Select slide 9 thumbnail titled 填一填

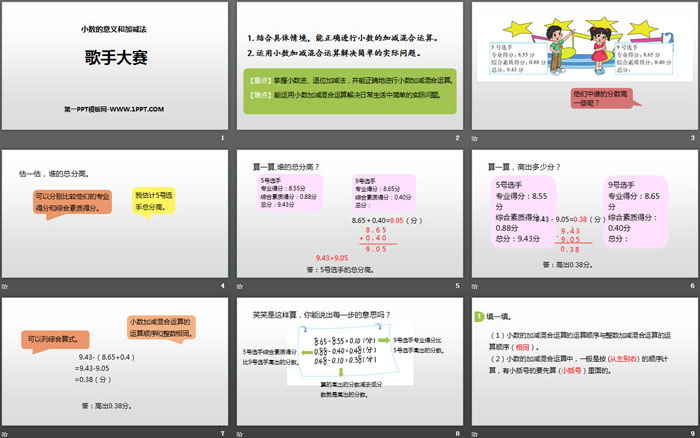click(x=585, y=362)
